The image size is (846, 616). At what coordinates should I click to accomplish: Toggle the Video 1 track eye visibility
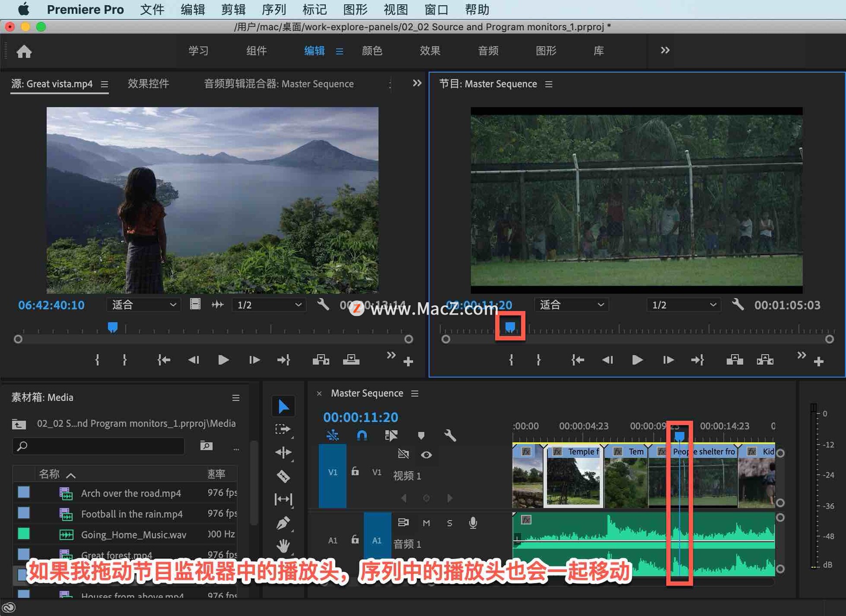(426, 455)
